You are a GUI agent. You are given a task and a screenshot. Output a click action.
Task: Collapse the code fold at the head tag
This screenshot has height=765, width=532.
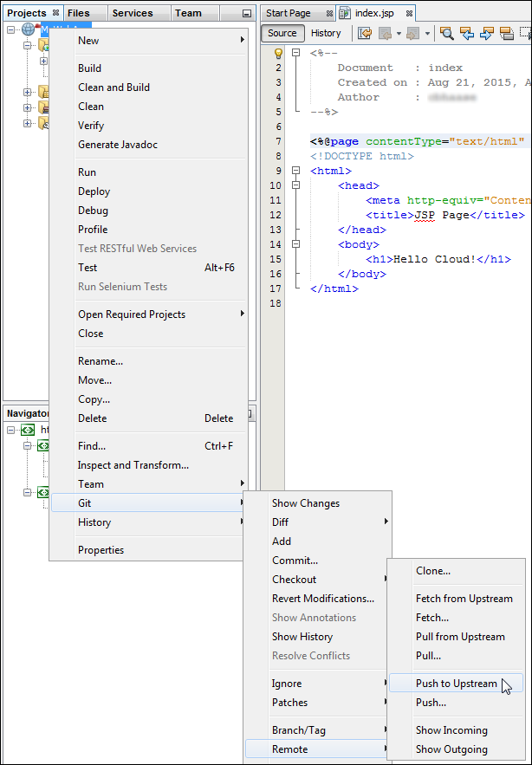point(296,185)
